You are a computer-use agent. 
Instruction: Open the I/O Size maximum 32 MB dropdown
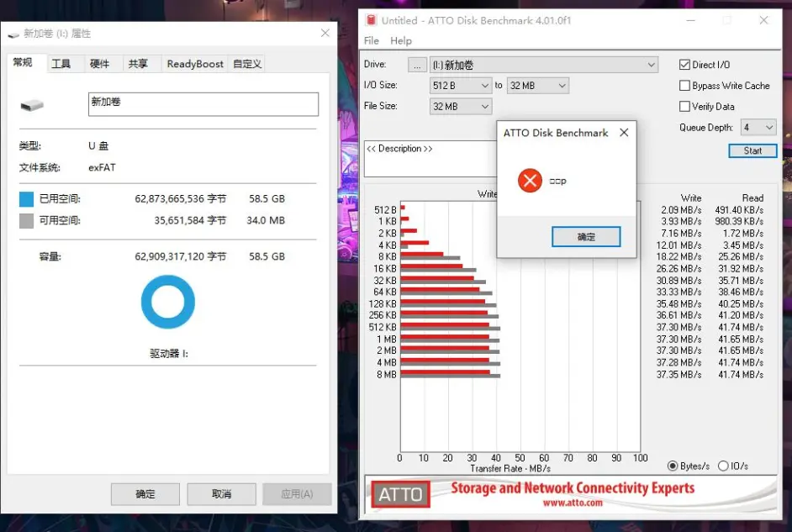537,86
